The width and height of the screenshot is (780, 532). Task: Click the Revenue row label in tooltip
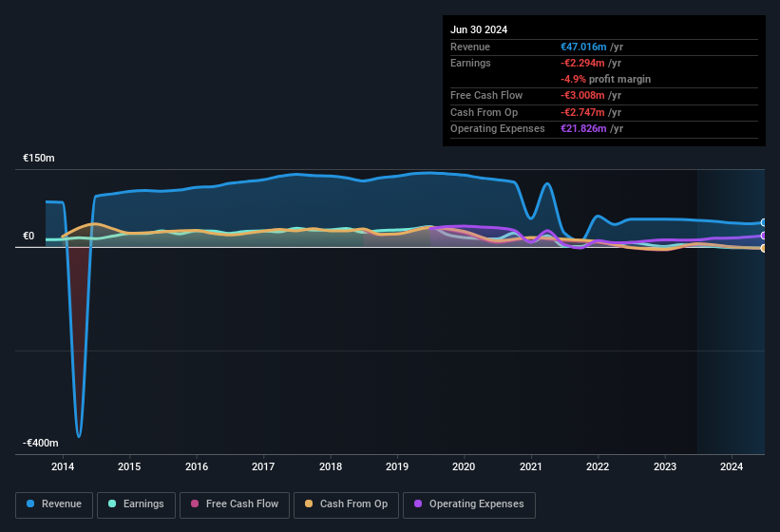[x=470, y=47]
